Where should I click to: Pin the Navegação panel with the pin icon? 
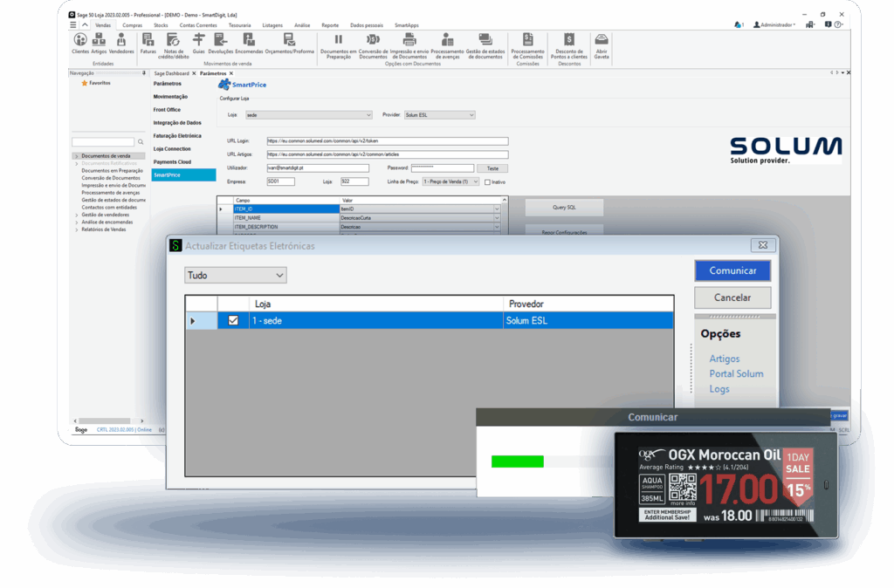pyautogui.click(x=144, y=73)
